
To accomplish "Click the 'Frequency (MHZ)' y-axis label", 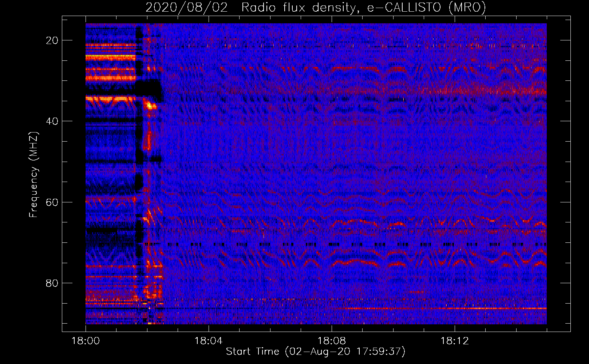I will tap(33, 175).
